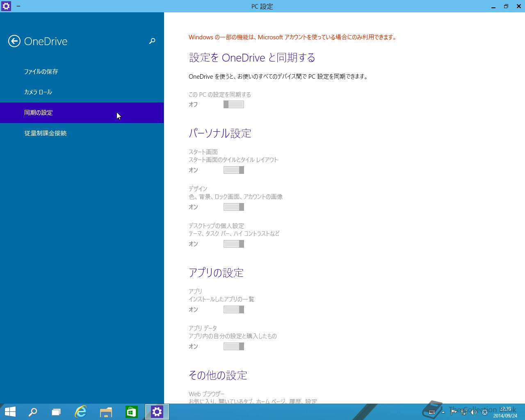Open the taskbar clock and date

point(505,412)
